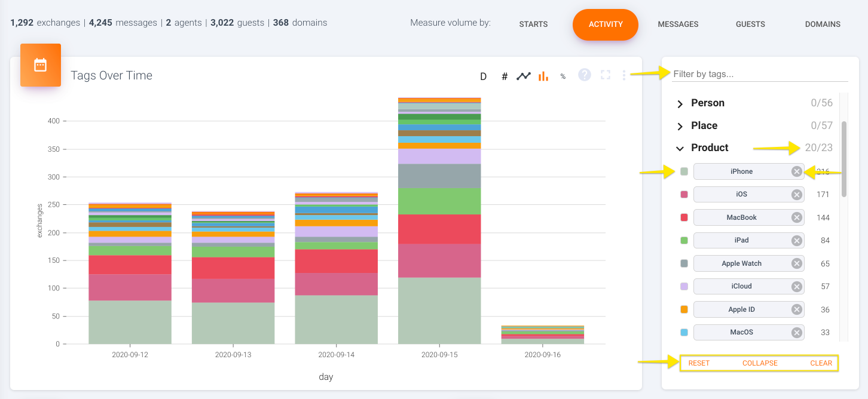The width and height of the screenshot is (868, 399).
Task: Click the RESET tags button
Action: click(699, 363)
